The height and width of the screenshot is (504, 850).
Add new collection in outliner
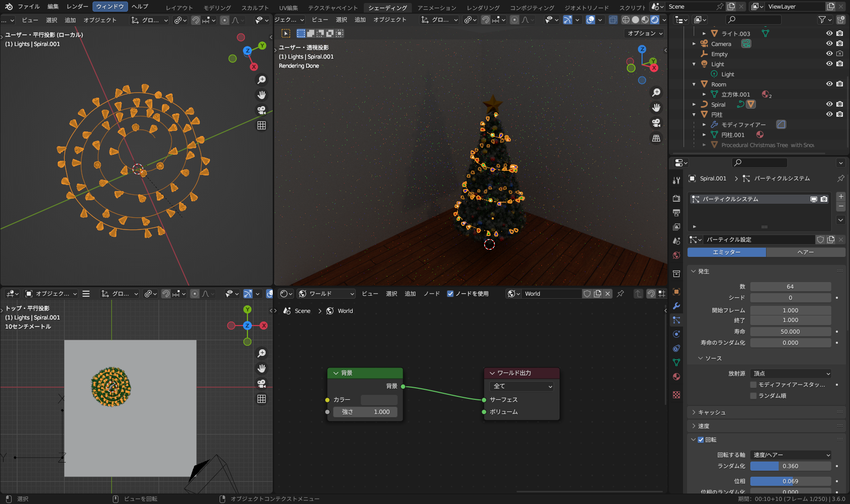click(x=840, y=20)
